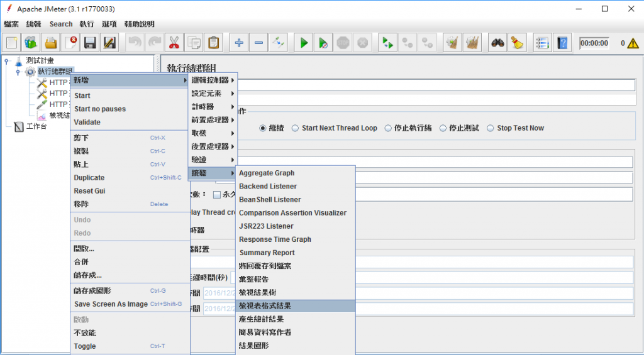Collapse the 執行緒群組 tree node handle
Image resolution: width=644 pixels, height=355 pixels.
pos(18,72)
